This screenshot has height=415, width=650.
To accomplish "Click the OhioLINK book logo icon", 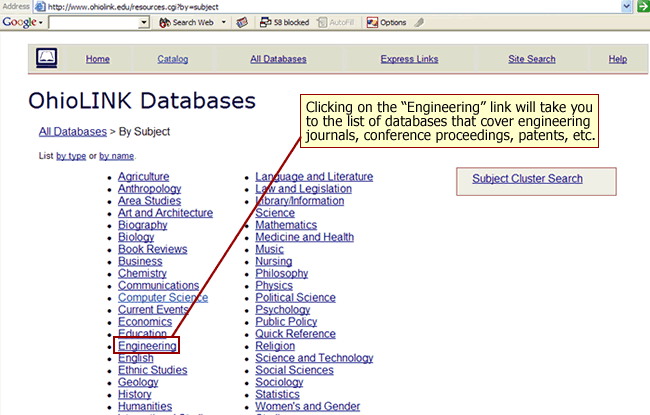I will tap(46, 58).
